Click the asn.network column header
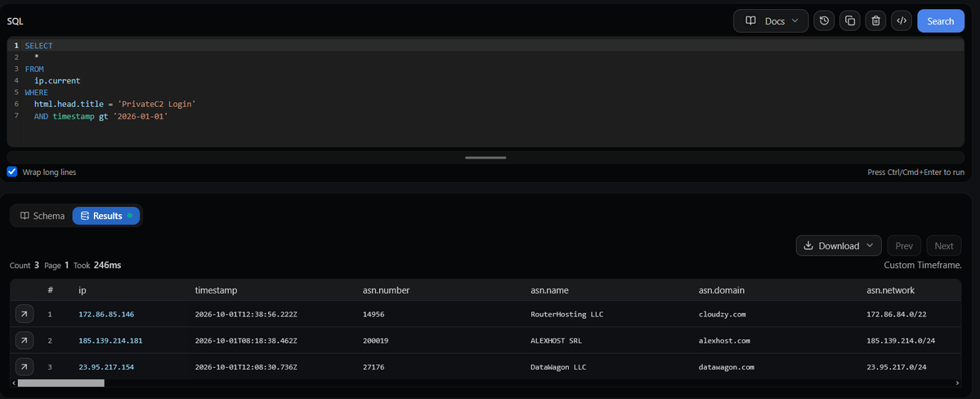 (x=891, y=290)
